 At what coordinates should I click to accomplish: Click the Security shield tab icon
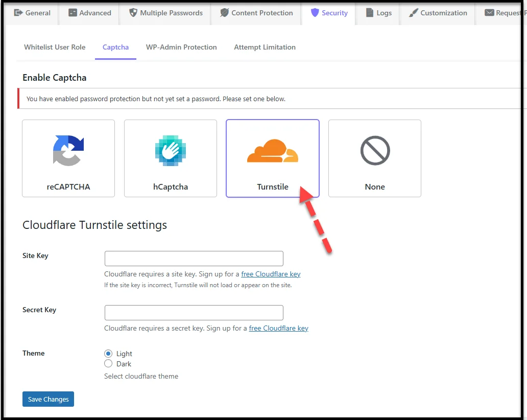(x=315, y=13)
